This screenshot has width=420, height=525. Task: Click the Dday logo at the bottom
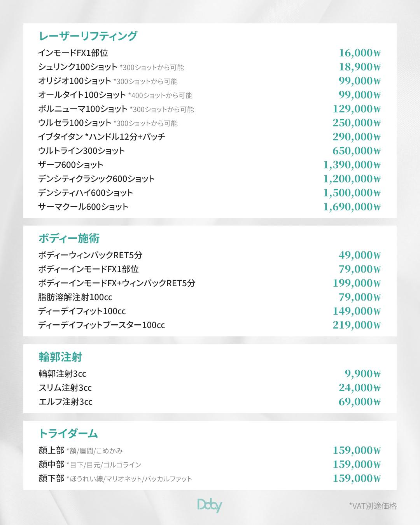(210, 506)
